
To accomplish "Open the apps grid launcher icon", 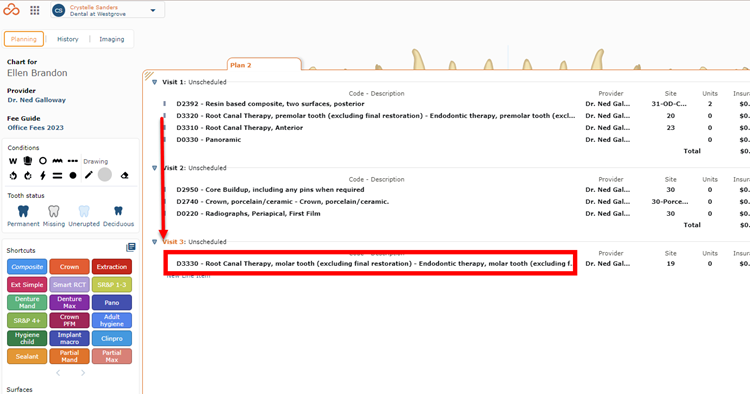I will pos(34,10).
